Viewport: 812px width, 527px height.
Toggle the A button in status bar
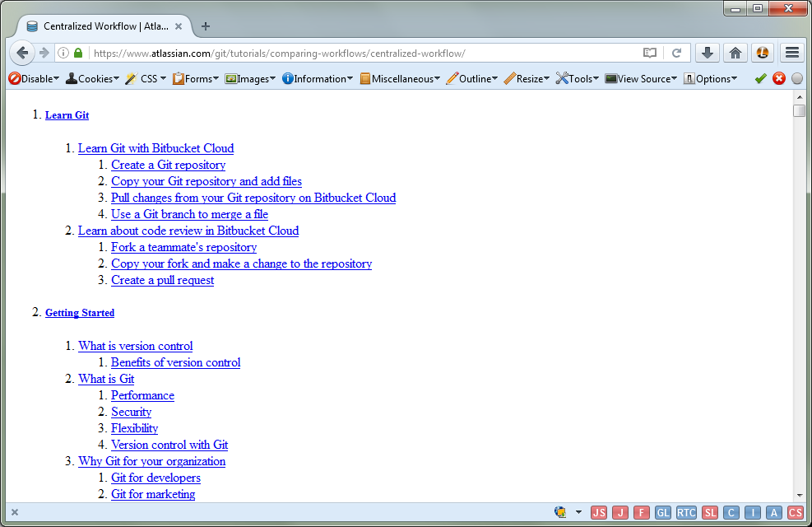pyautogui.click(x=773, y=512)
